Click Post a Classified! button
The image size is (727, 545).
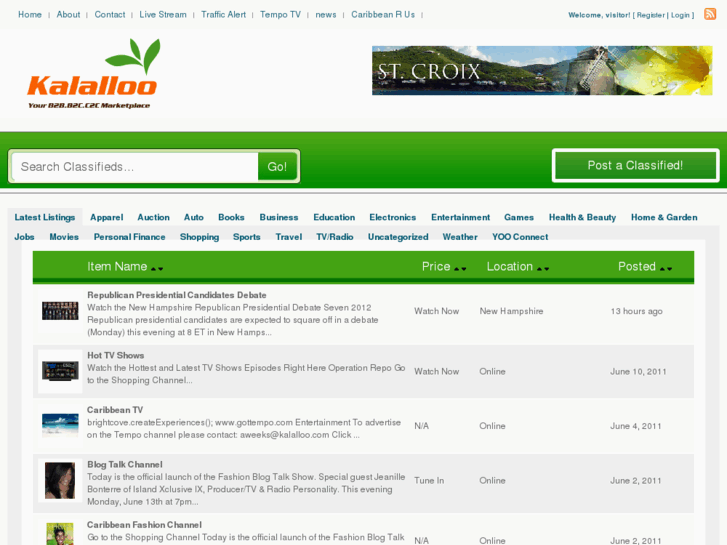[635, 165]
